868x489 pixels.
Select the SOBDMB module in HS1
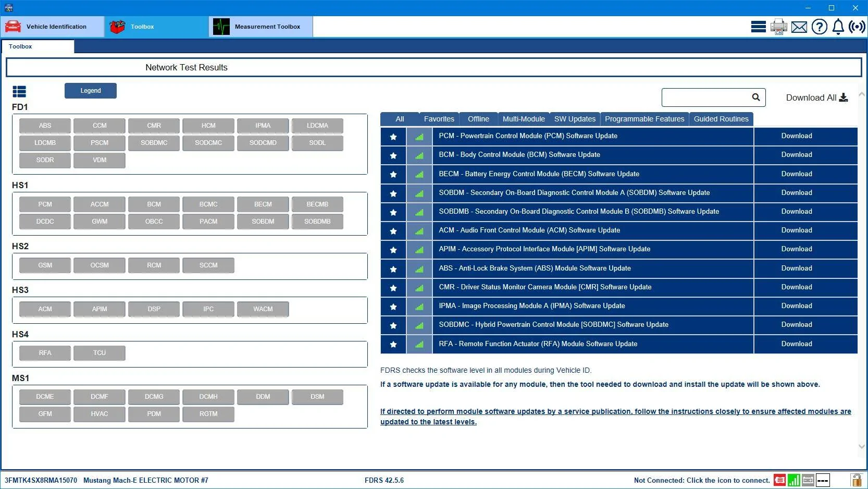[x=317, y=222]
